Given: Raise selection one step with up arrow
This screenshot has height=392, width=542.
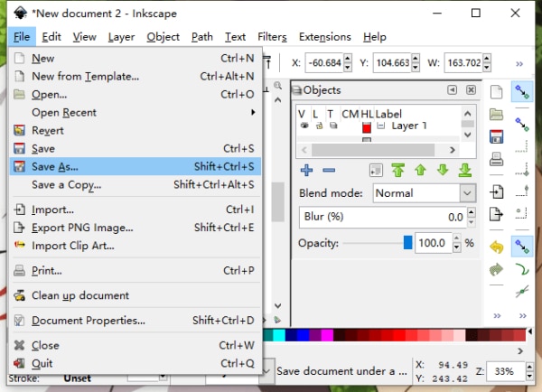Looking at the screenshot, I should click(420, 170).
